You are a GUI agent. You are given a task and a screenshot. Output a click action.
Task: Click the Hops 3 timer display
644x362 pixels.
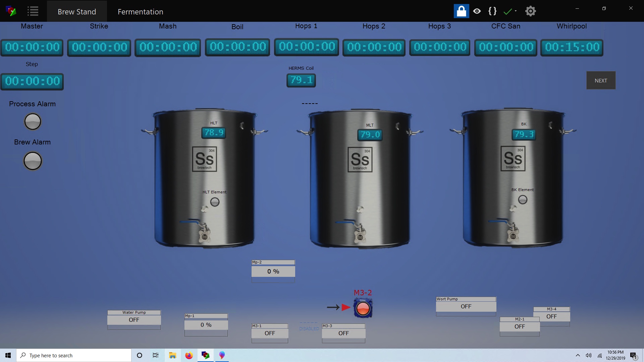[x=440, y=47]
